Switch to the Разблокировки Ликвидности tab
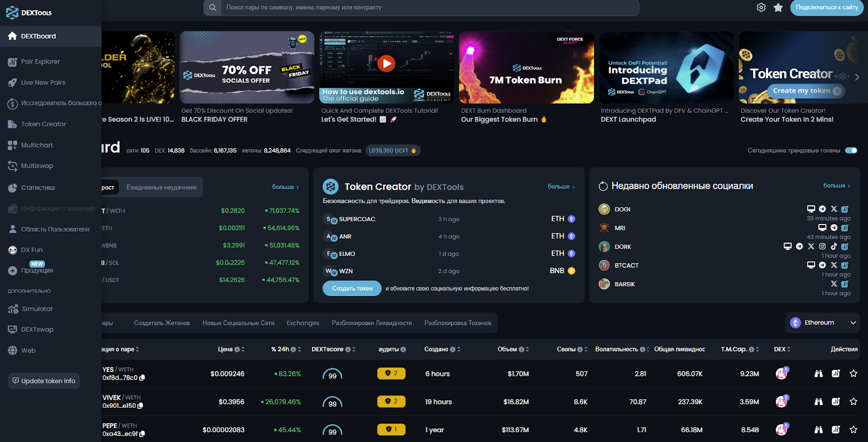 pos(372,323)
